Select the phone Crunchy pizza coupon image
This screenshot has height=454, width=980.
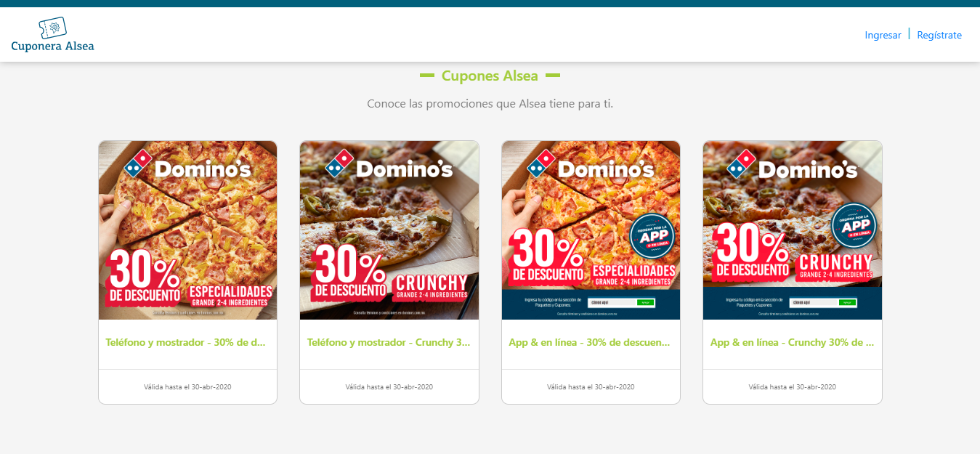(x=389, y=230)
